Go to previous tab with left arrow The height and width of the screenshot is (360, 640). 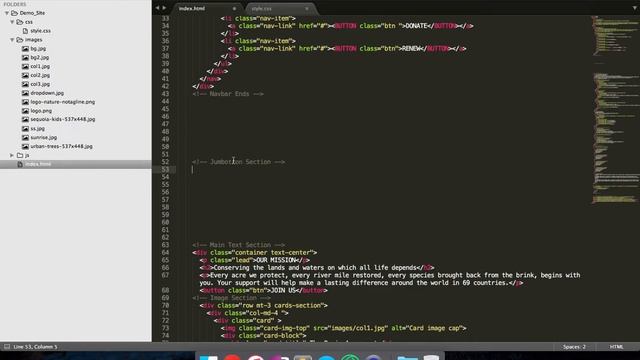[x=157, y=8]
